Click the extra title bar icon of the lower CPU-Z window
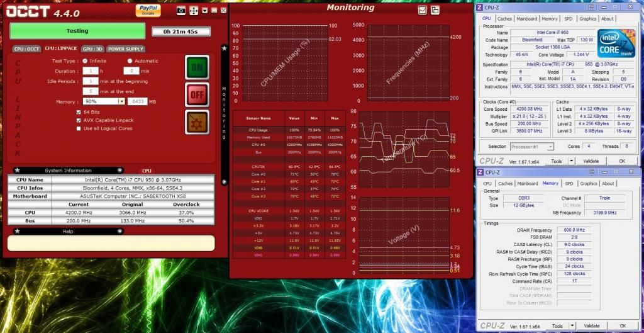 click(x=591, y=172)
